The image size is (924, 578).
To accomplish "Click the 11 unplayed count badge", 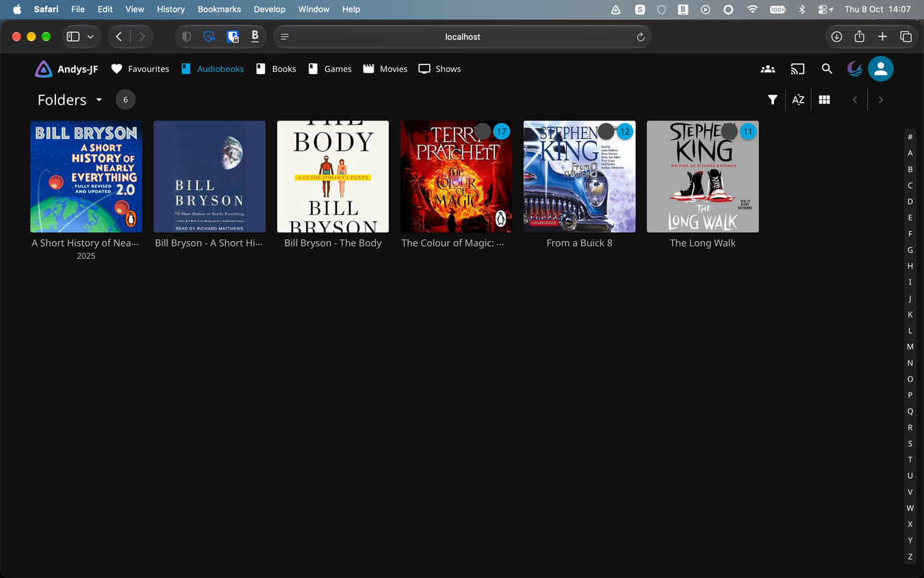I will 748,131.
